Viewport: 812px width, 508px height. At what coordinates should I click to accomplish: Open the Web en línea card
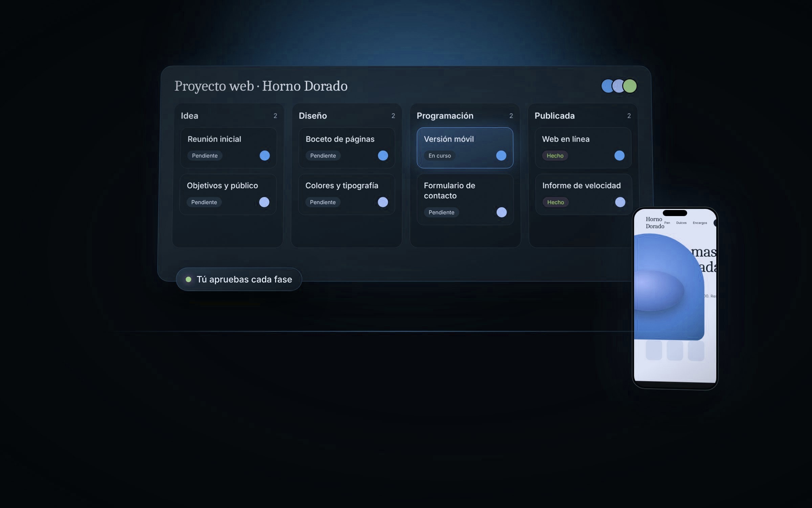tap(583, 148)
